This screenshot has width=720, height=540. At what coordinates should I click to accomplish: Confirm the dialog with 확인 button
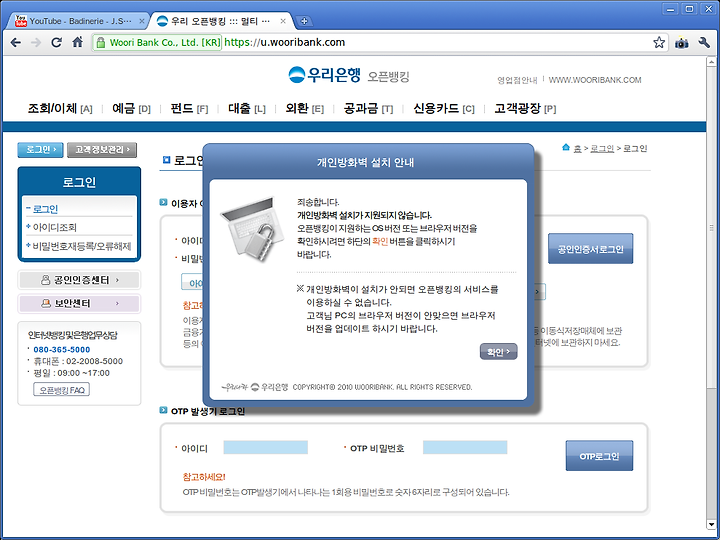pos(499,352)
